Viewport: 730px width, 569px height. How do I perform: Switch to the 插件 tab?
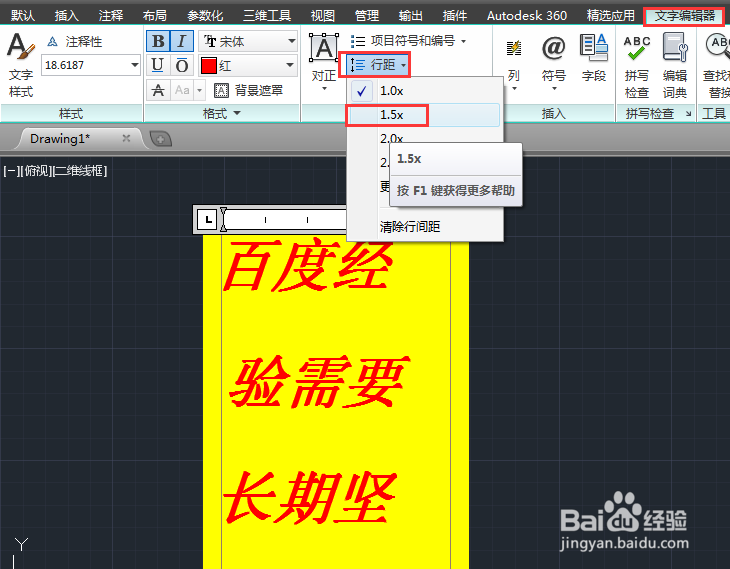click(x=455, y=15)
